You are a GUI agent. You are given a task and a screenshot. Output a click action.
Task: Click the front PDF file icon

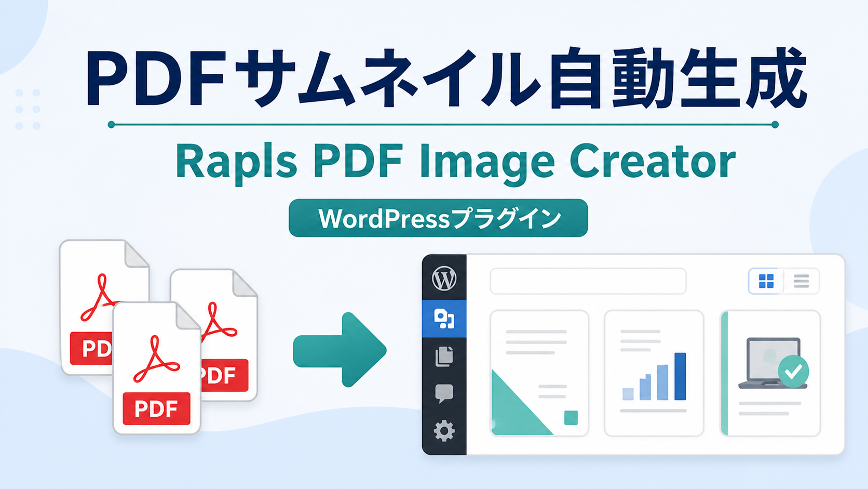click(x=157, y=368)
